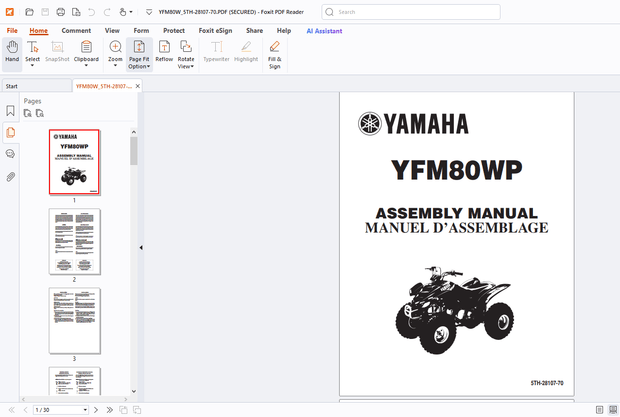This screenshot has height=417, width=620.
Task: Click the thumbnail panel scroll down arrow
Action: click(x=134, y=391)
